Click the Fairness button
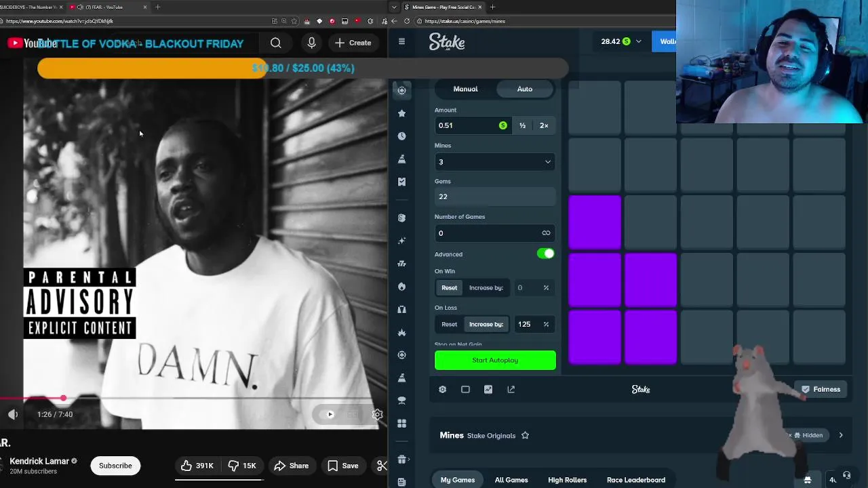 (x=821, y=389)
